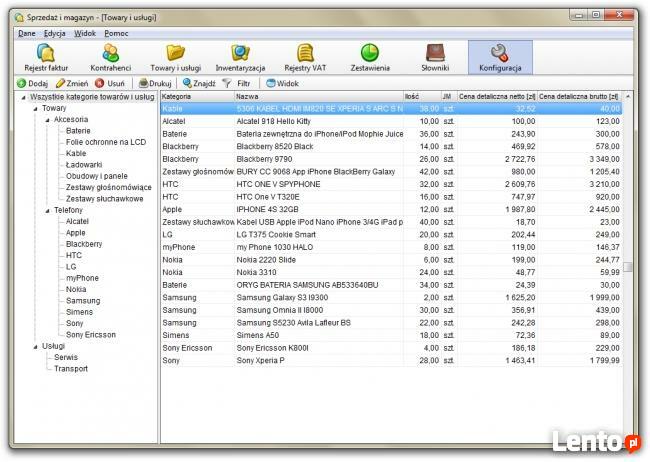Click the Usuń delete button
Image resolution: width=650 pixels, height=462 pixels.
click(x=110, y=83)
